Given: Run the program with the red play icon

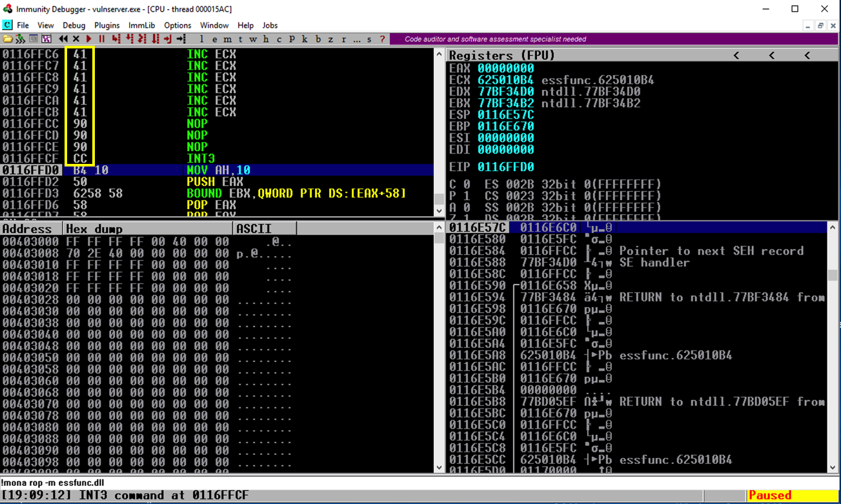Looking at the screenshot, I should [x=89, y=39].
